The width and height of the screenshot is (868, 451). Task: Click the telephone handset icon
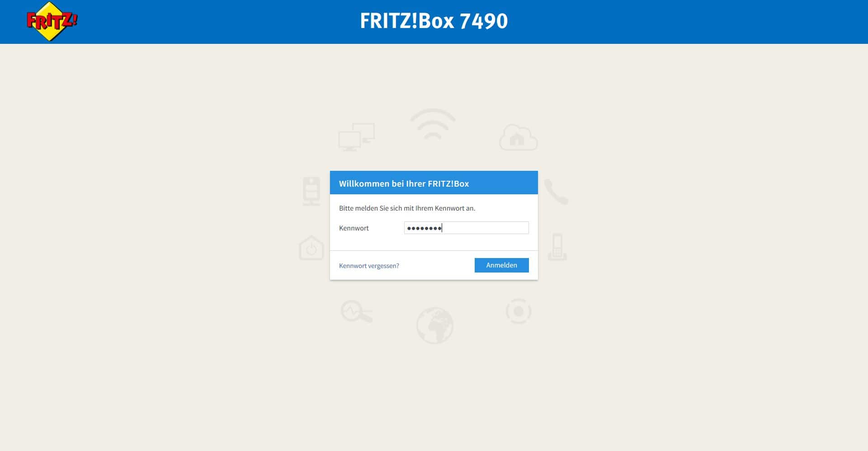(x=556, y=192)
